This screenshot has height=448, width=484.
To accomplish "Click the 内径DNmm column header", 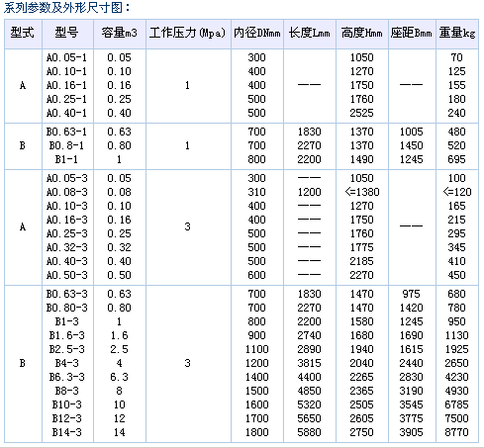I will coord(257,34).
